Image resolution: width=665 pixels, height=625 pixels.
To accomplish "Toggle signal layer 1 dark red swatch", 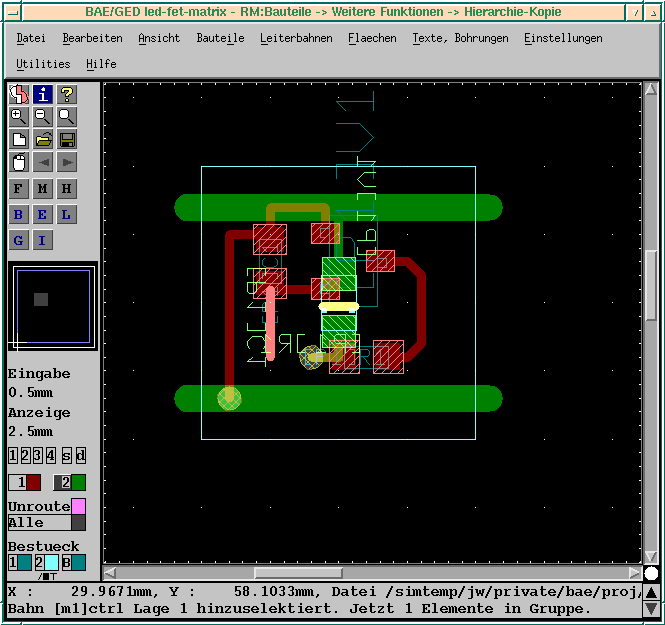I will pos(34,483).
